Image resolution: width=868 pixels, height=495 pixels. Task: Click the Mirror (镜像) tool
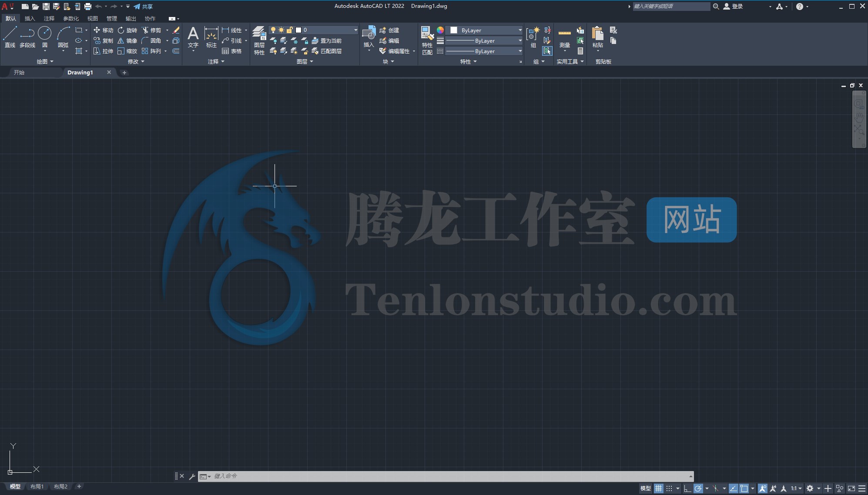[127, 40]
